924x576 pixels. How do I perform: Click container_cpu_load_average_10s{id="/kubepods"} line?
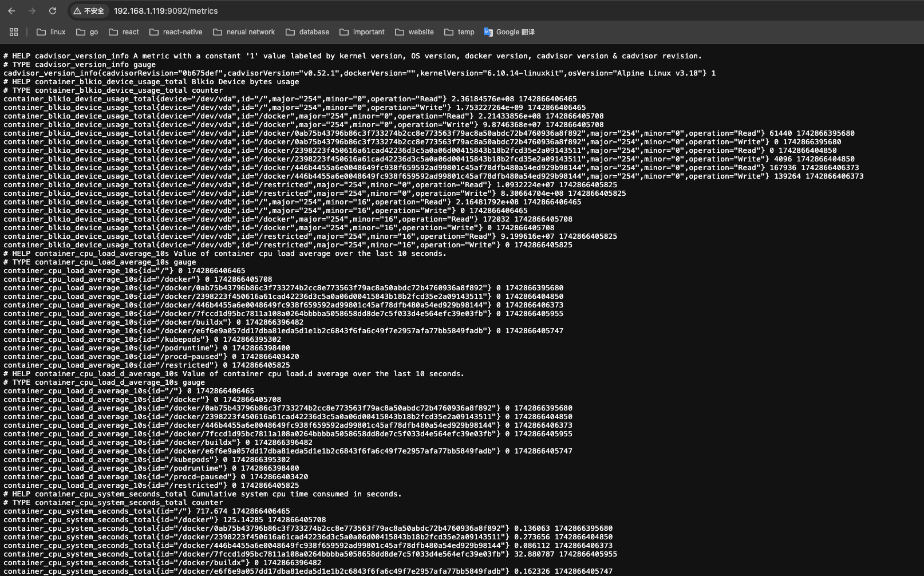point(143,340)
